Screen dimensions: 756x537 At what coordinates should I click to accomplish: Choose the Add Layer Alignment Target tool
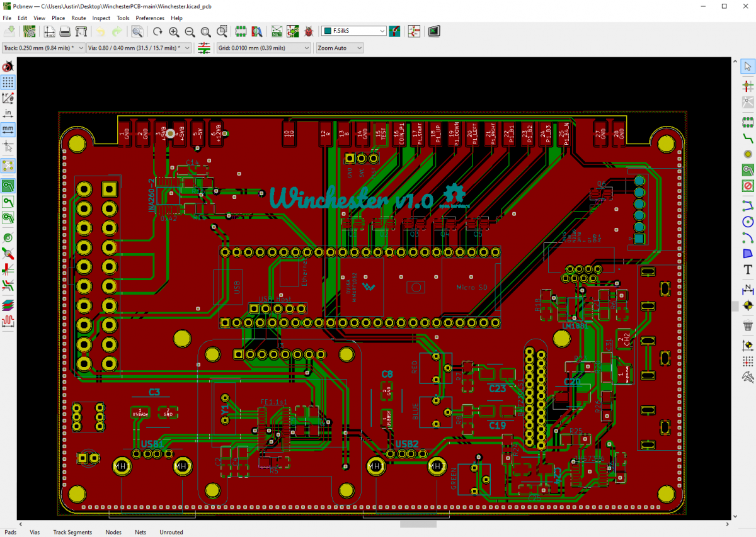coord(748,306)
